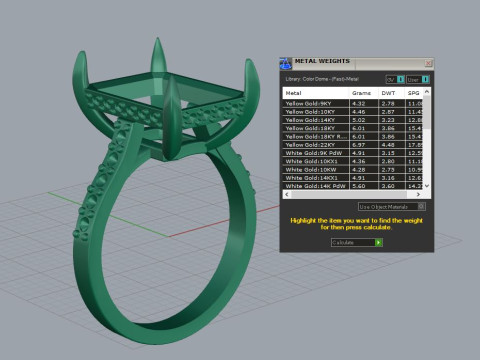Sort by the Grams column header
The height and width of the screenshot is (360, 480).
[364, 93]
